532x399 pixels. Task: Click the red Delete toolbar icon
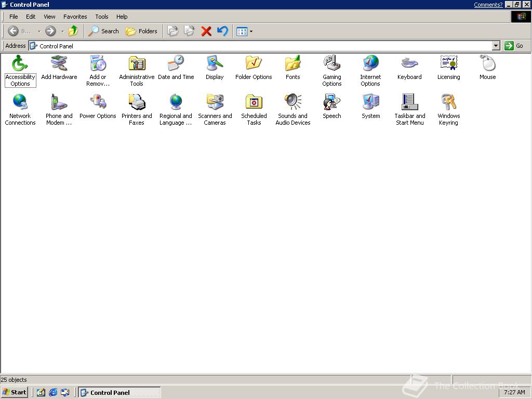point(206,31)
